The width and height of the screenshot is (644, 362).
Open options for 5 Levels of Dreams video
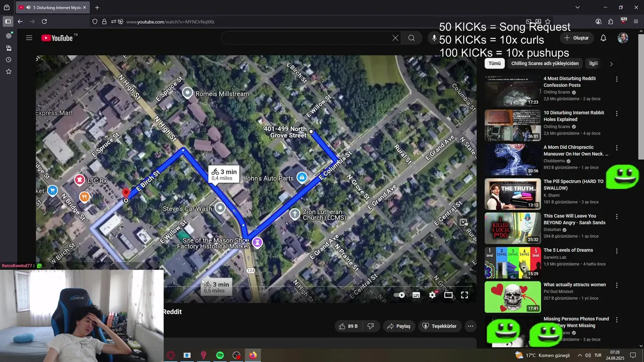(x=617, y=251)
